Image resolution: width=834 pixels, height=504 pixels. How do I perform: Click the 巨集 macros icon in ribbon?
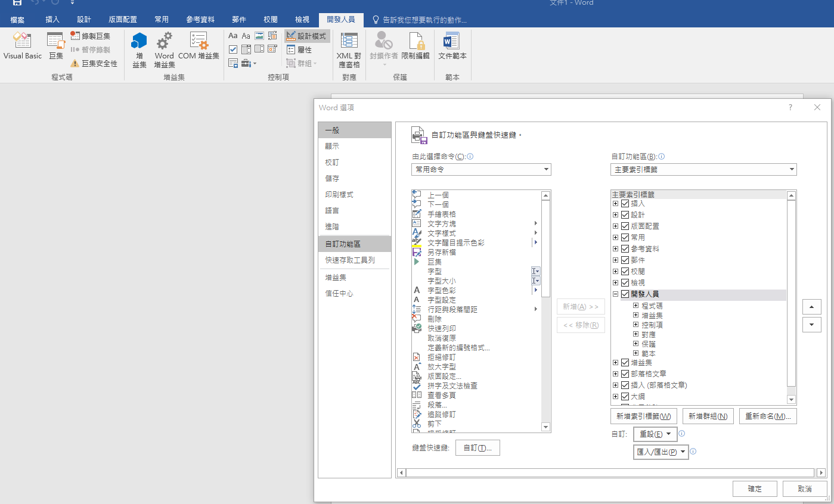[56, 46]
